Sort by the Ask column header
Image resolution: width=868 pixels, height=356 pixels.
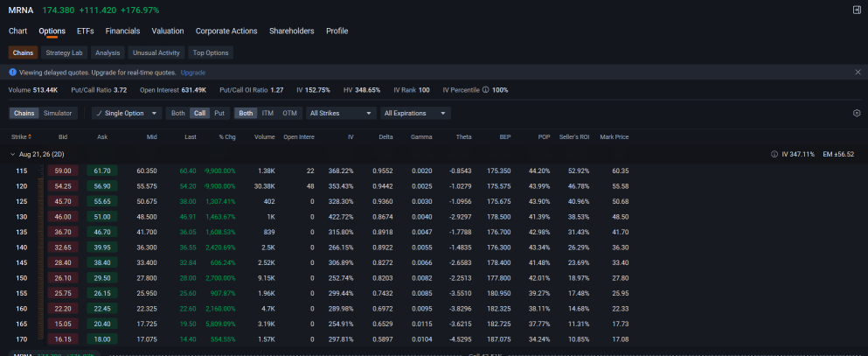[102, 136]
